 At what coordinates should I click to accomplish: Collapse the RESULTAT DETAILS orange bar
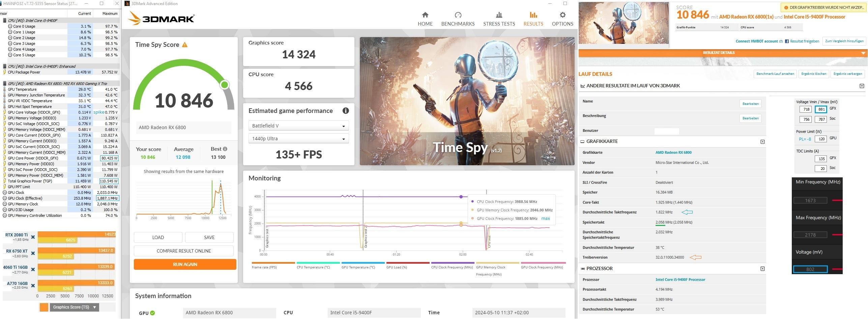pyautogui.click(x=722, y=53)
